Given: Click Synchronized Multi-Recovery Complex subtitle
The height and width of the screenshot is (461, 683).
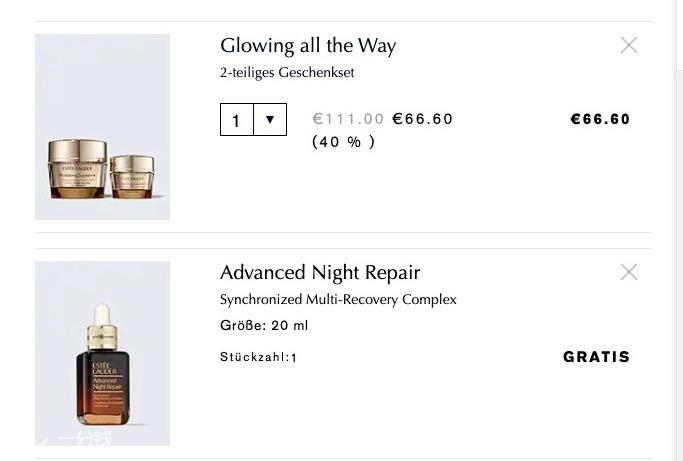Looking at the screenshot, I should tap(338, 300).
